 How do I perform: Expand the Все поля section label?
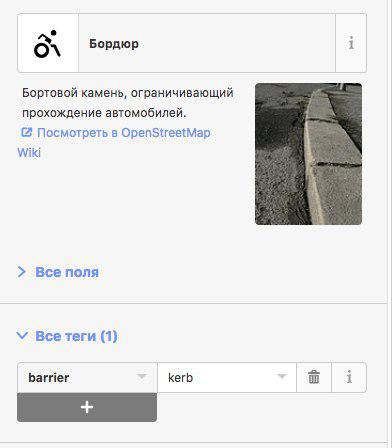[67, 272]
